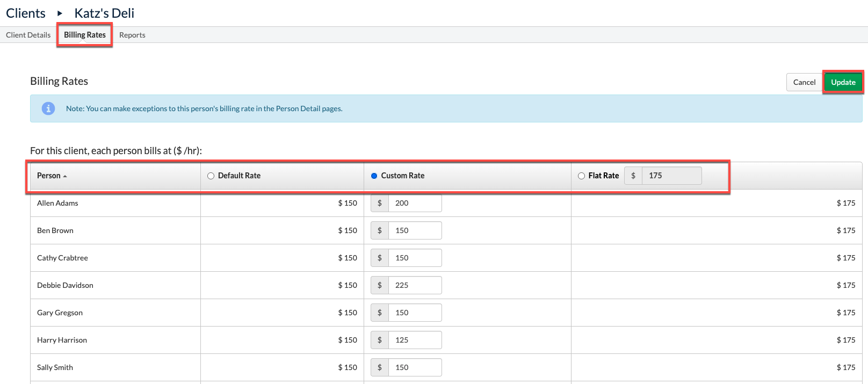Select the Custom Rate radio button
The image size is (868, 384).
pos(374,176)
